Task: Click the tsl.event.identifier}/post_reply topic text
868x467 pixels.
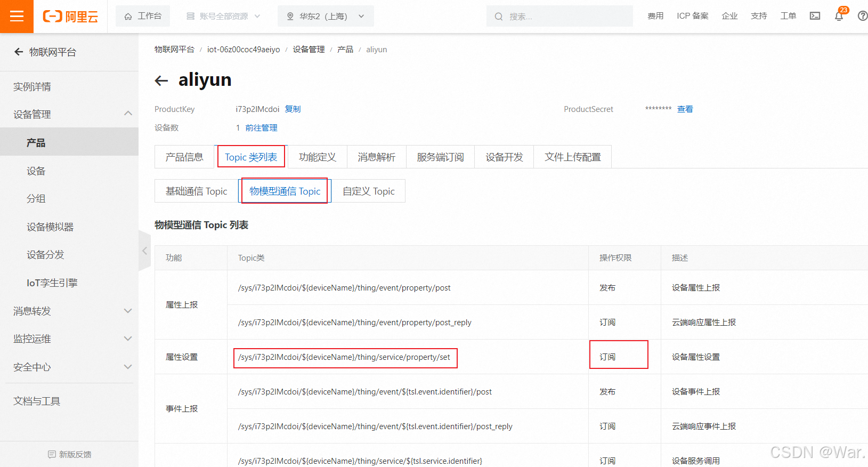Action: point(375,426)
